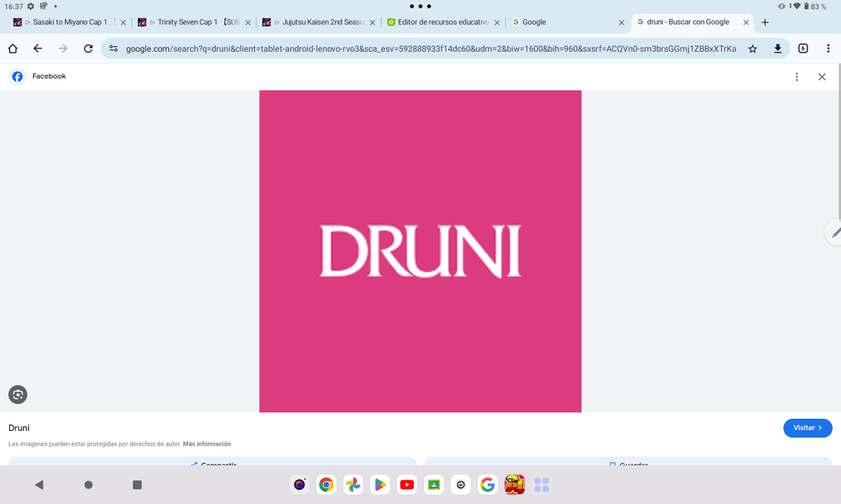Open Play Store from the dock
The image size is (841, 504).
[x=379, y=484]
